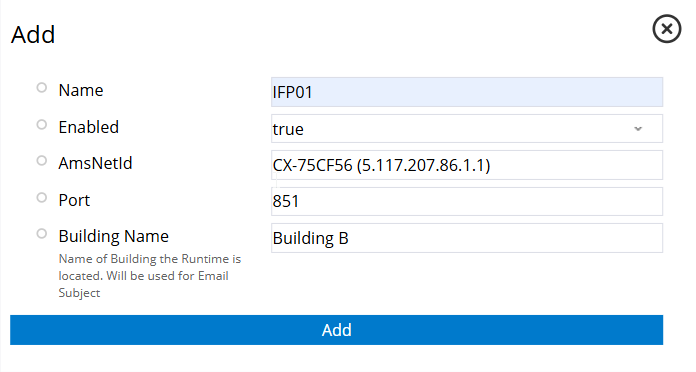Expand the Enabled dropdown chevron arrow
Viewport: 696px width, 372px height.
tap(638, 129)
